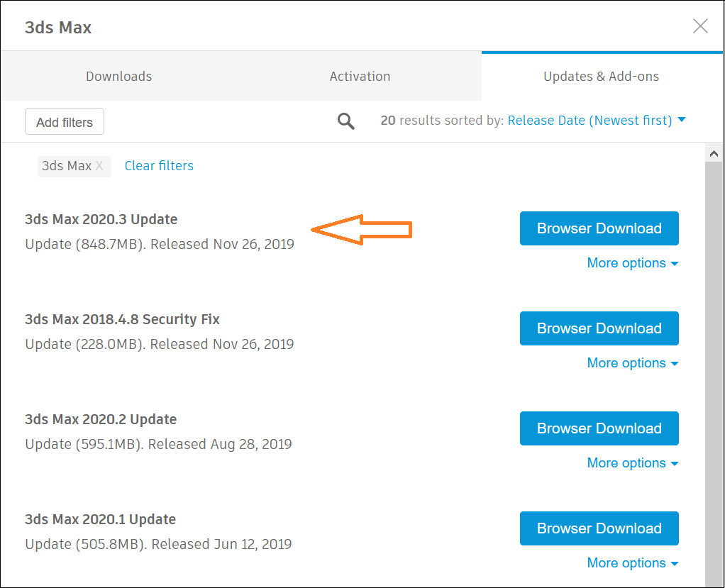Browser Download the 2018.4.8 Security Fix

[599, 328]
